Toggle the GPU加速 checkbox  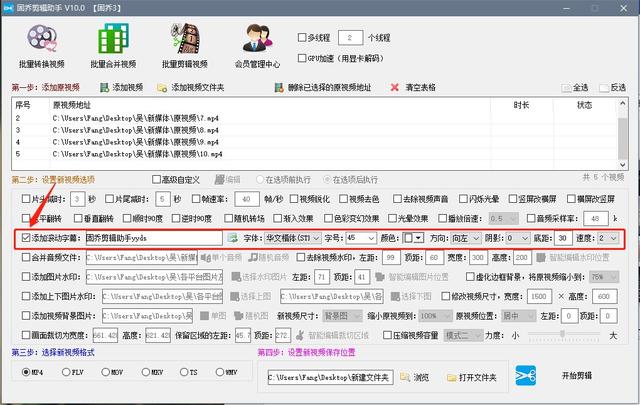(x=304, y=56)
